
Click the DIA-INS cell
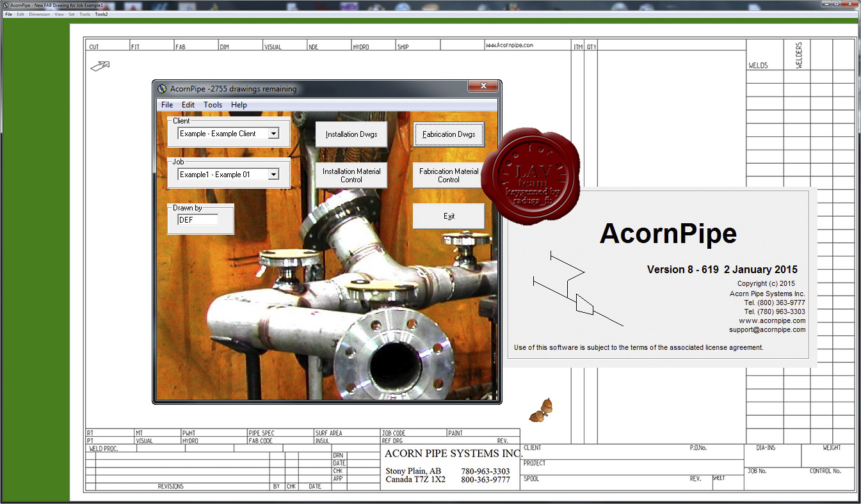(773, 456)
